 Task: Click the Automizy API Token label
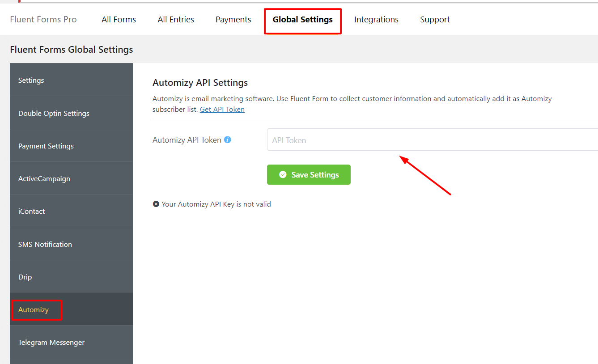pyautogui.click(x=187, y=140)
